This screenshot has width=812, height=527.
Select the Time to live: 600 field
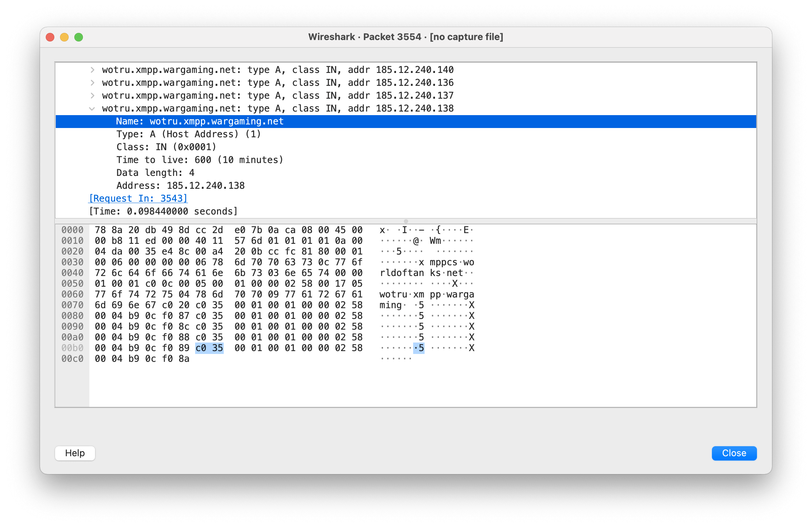[200, 160]
